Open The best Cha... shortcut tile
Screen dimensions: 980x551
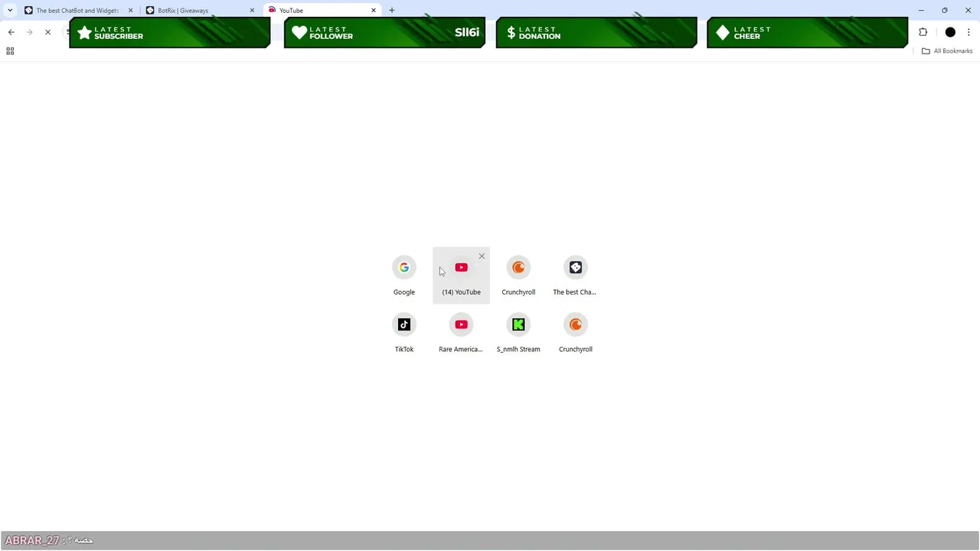[575, 275]
